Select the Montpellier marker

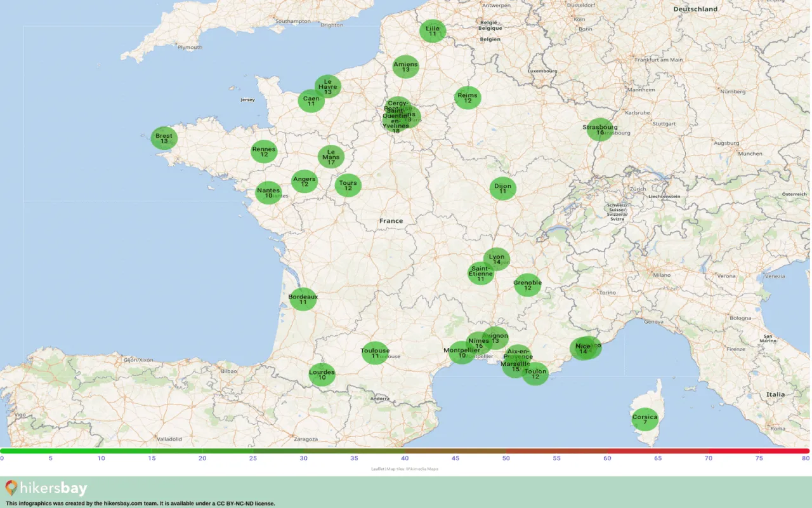(x=461, y=352)
